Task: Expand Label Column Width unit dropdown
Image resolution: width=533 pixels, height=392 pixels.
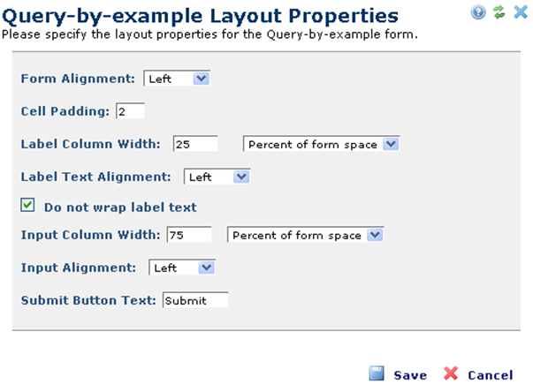Action: click(x=321, y=144)
